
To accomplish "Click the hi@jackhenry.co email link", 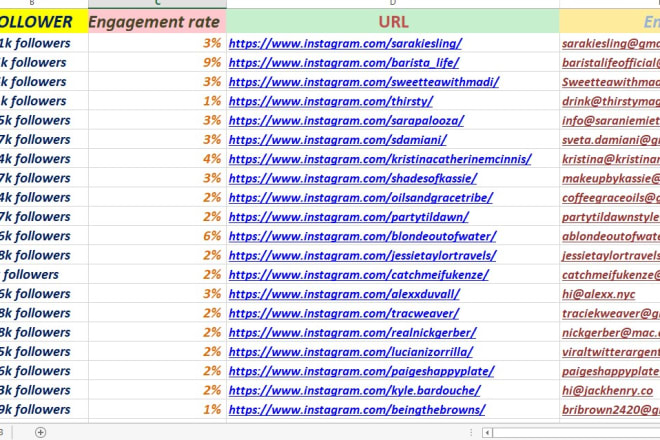I will click(607, 391).
